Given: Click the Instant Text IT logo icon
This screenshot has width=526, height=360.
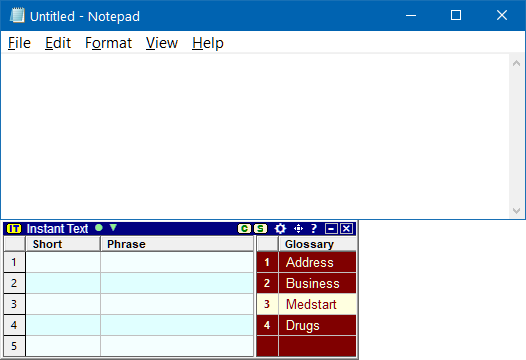Looking at the screenshot, I should (14, 229).
